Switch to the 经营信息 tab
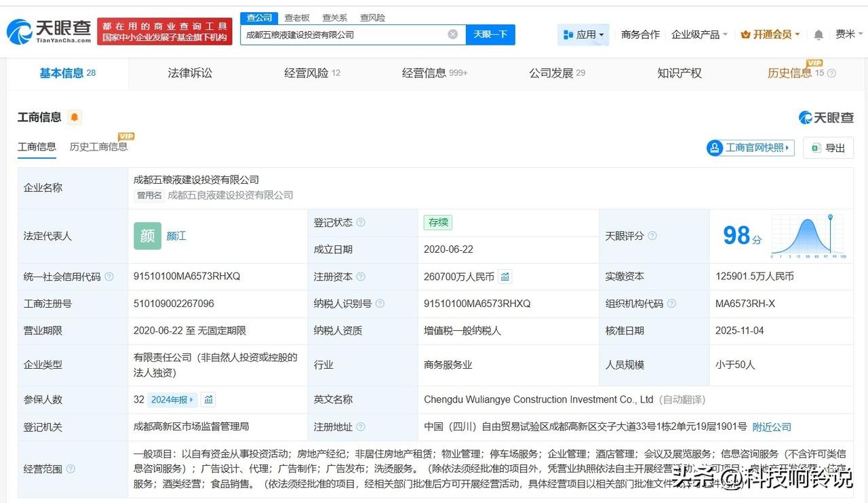Image resolution: width=868 pixels, height=503 pixels. point(435,73)
